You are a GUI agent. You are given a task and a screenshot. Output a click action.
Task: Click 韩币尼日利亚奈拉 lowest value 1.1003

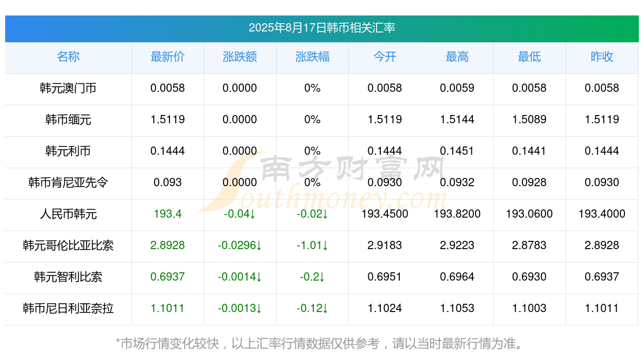point(529,308)
